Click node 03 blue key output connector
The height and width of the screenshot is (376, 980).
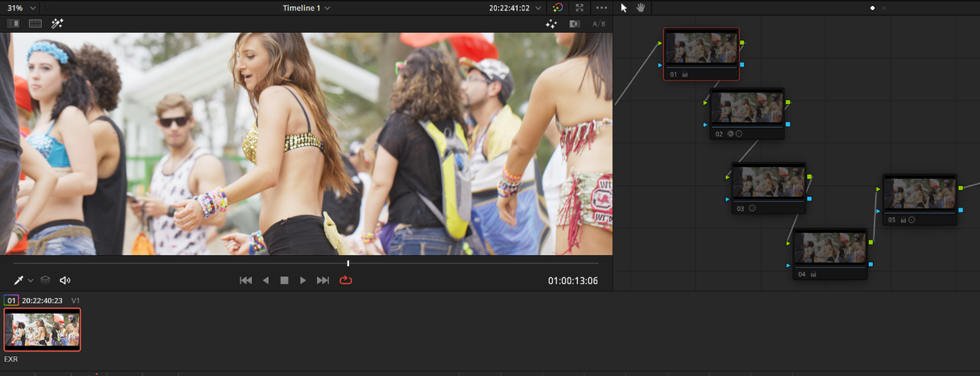[x=809, y=198]
